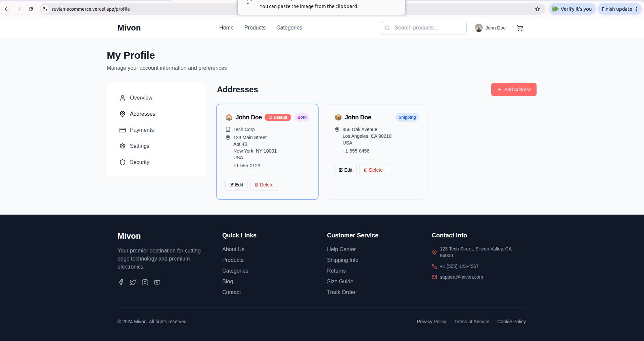Go to Home in navigation

pos(226,28)
